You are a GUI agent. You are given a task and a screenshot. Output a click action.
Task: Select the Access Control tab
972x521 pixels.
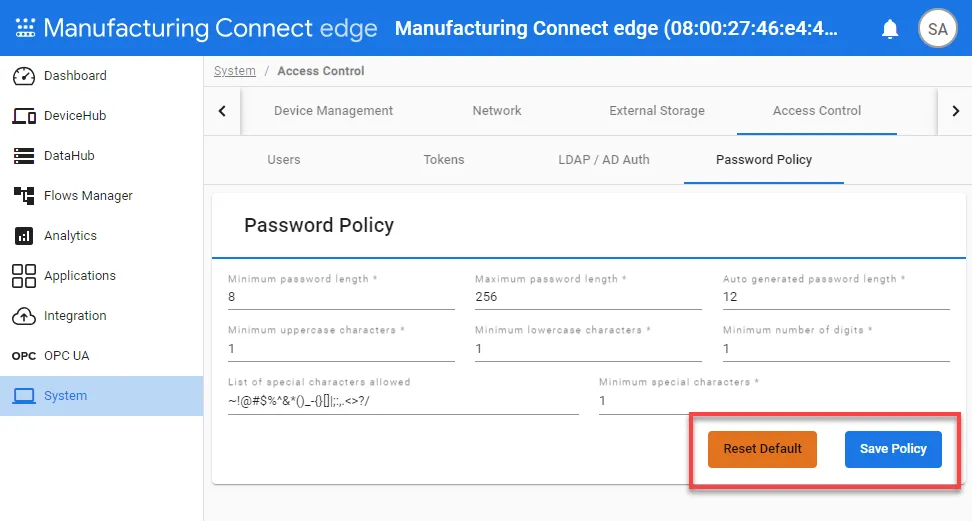pyautogui.click(x=816, y=110)
